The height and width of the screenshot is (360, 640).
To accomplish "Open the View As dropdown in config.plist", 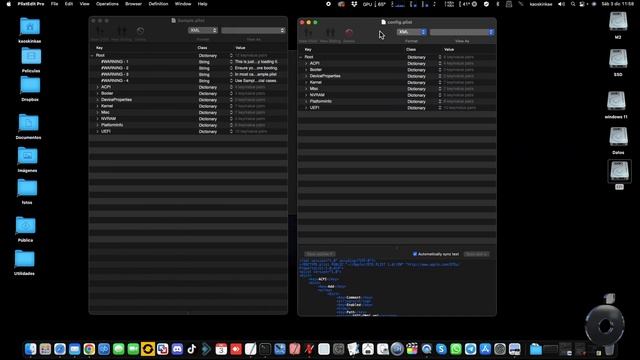I will [462, 32].
